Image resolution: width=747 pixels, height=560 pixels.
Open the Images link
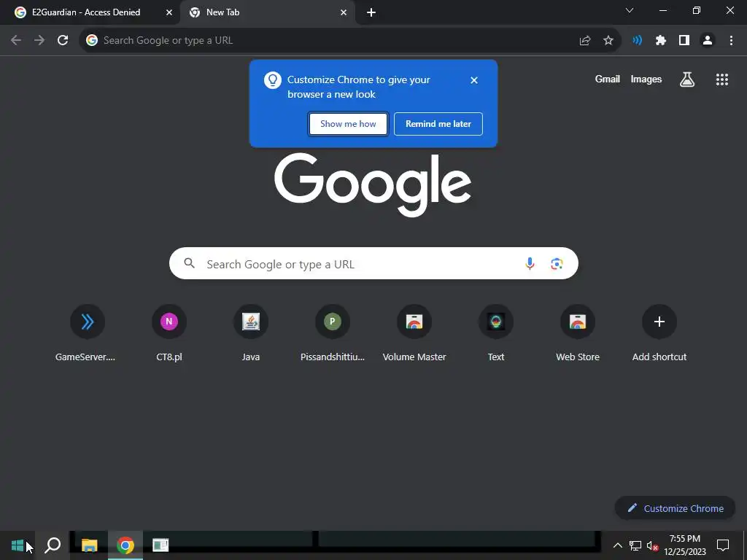[x=646, y=79]
